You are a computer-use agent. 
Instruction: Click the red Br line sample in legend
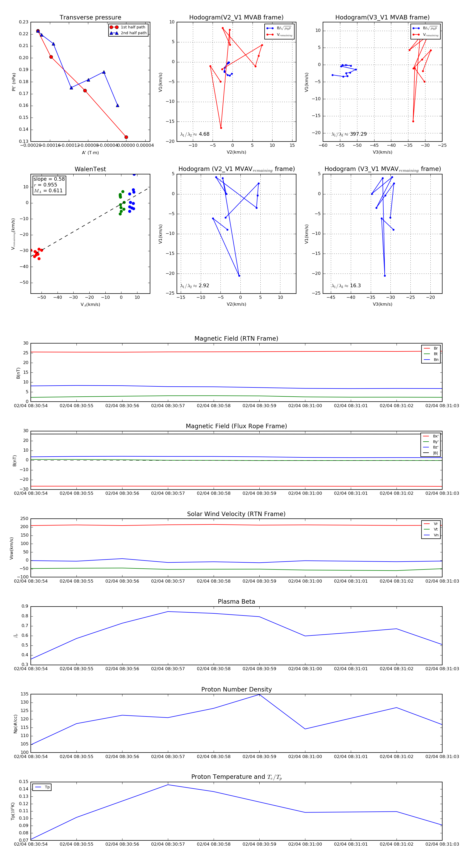tap(427, 349)
